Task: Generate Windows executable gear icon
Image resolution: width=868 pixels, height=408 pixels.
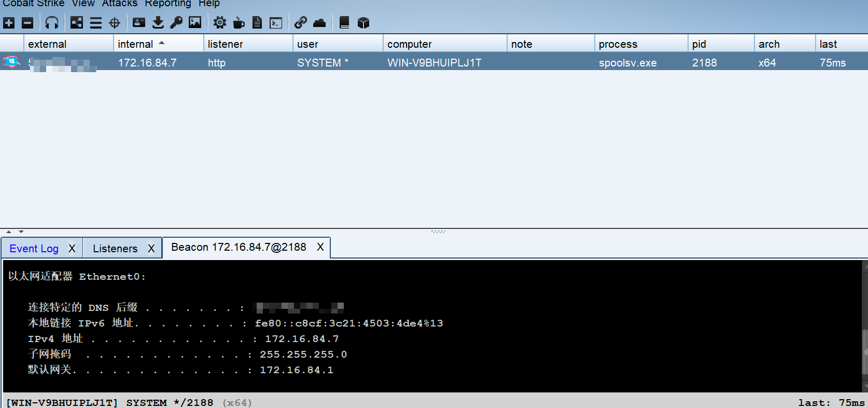Action: pyautogui.click(x=220, y=22)
